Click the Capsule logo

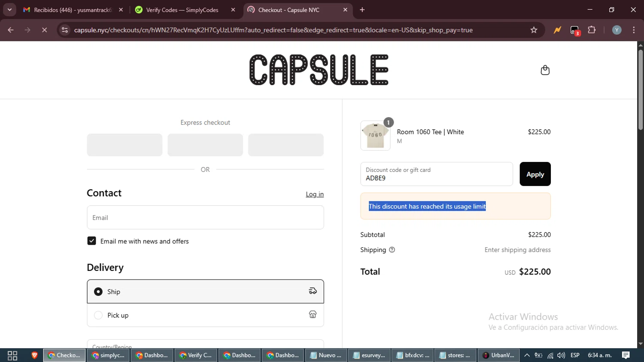coord(319,70)
